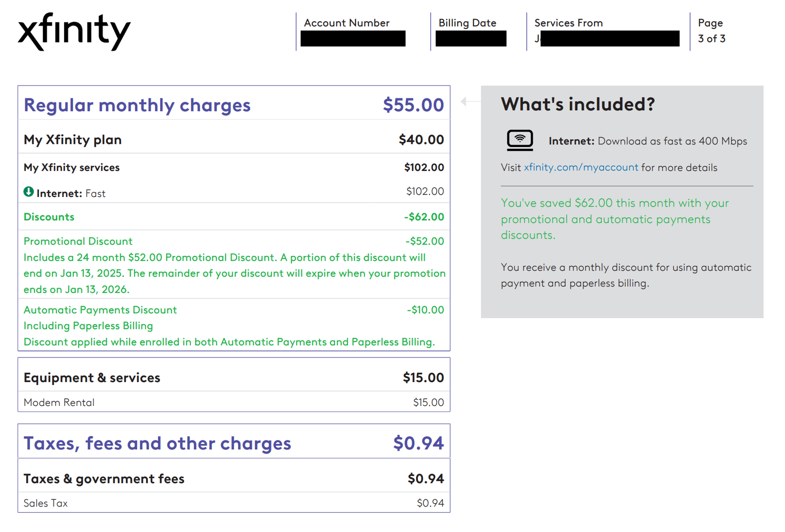Click the laptop Wi-Fi icon

pos(519,140)
